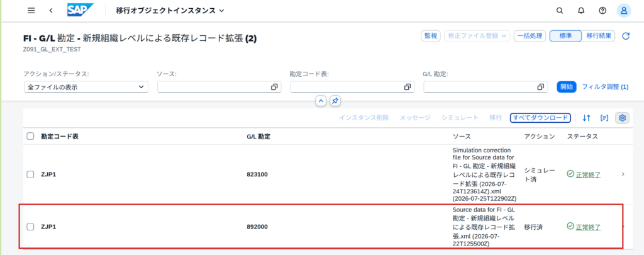
Task: Click the 一括処理 button
Action: pyautogui.click(x=530, y=36)
